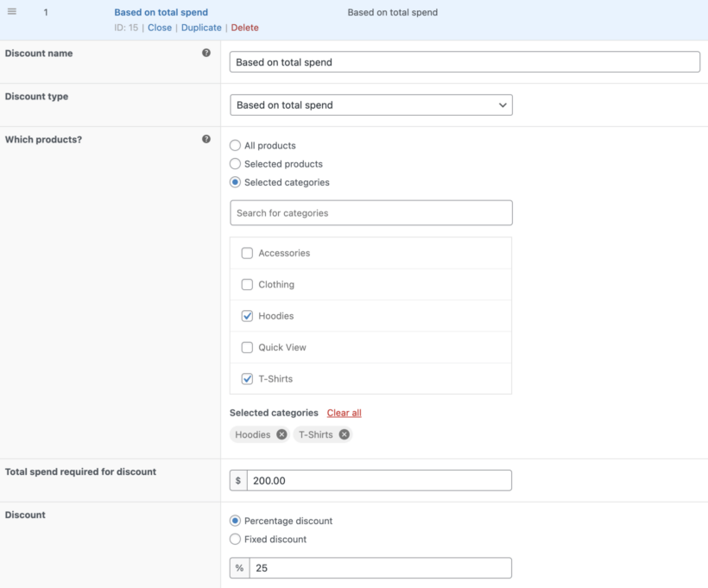Click the Search for categories field
This screenshot has height=588, width=708.
tap(371, 212)
